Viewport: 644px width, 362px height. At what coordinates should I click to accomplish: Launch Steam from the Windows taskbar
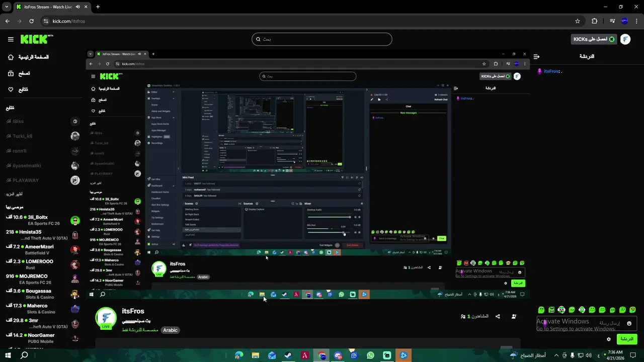288,355
